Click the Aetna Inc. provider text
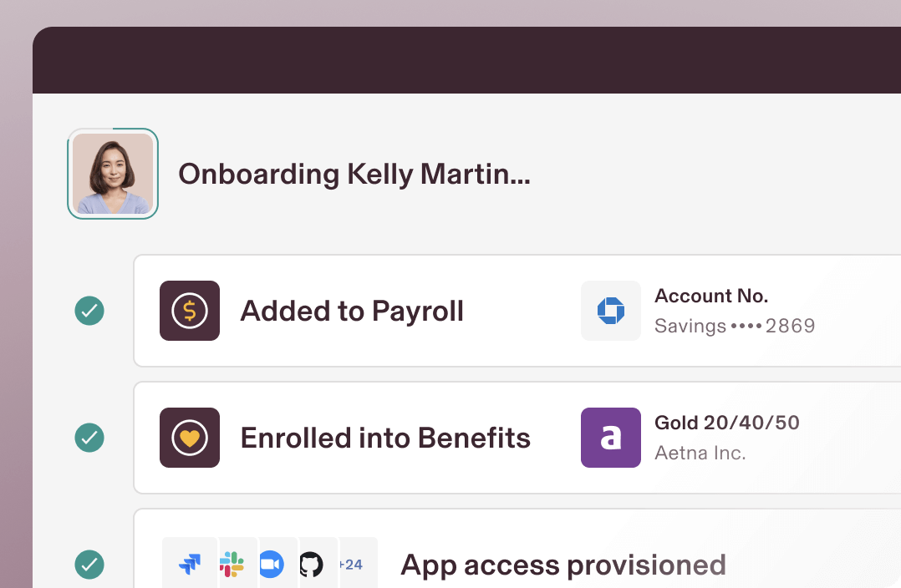 (x=700, y=453)
